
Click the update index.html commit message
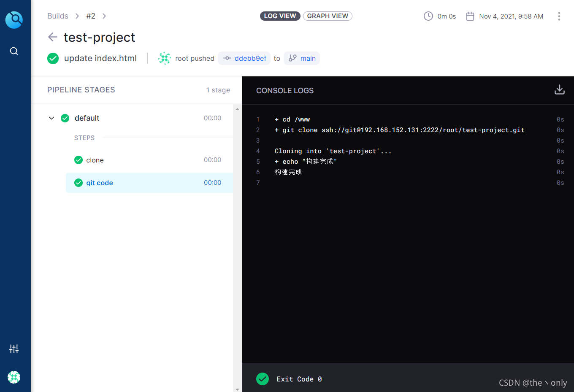[100, 58]
